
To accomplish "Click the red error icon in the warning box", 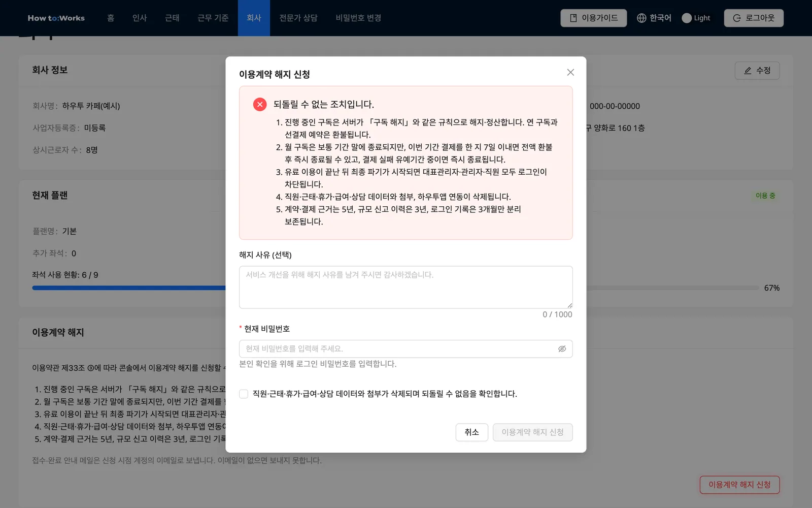I will click(260, 105).
